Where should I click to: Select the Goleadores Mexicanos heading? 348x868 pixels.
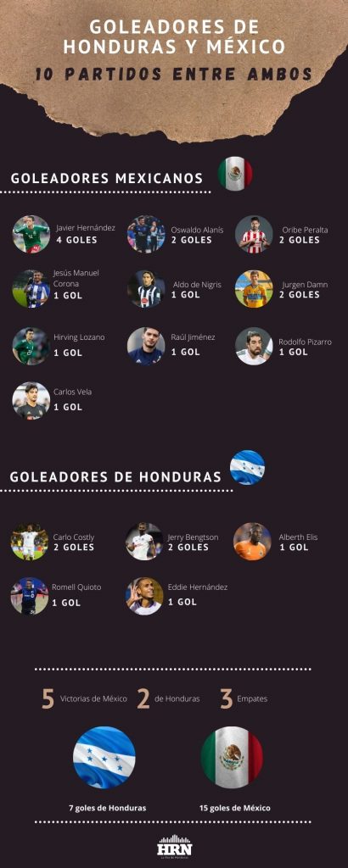pyautogui.click(x=106, y=179)
